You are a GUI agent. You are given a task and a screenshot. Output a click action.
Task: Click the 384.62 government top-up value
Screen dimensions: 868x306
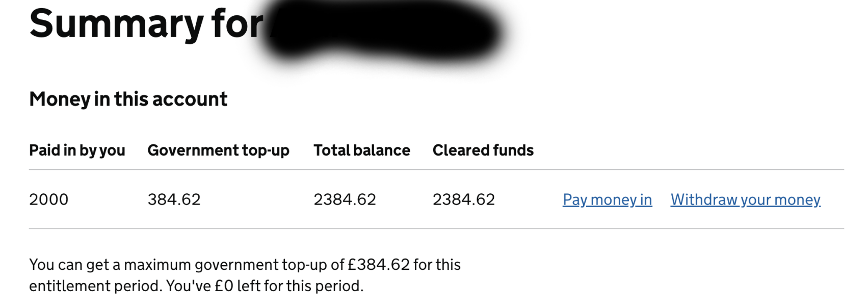[174, 199]
